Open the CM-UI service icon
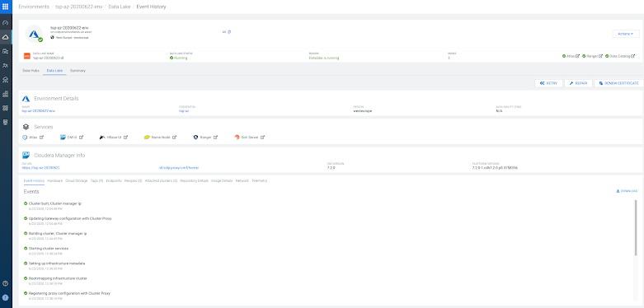 coord(63,138)
